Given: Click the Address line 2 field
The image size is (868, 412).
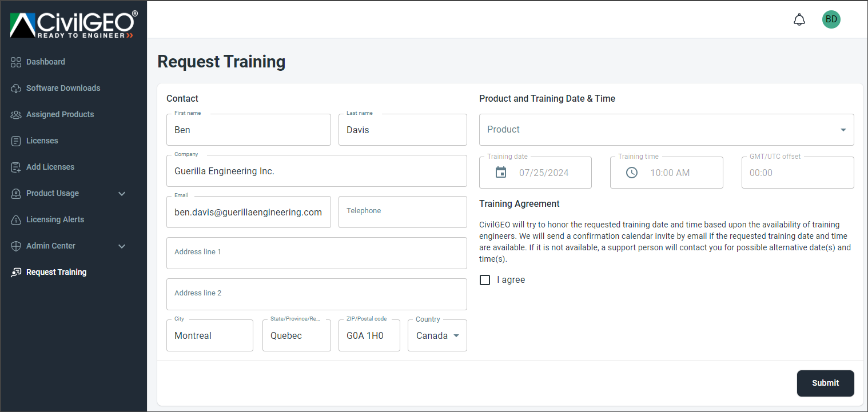Looking at the screenshot, I should [317, 294].
